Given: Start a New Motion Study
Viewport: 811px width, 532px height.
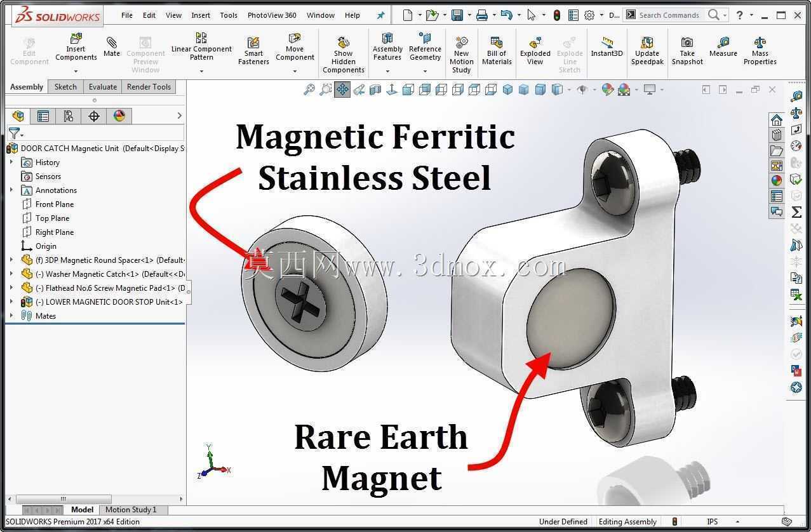Looking at the screenshot, I should pyautogui.click(x=462, y=54).
